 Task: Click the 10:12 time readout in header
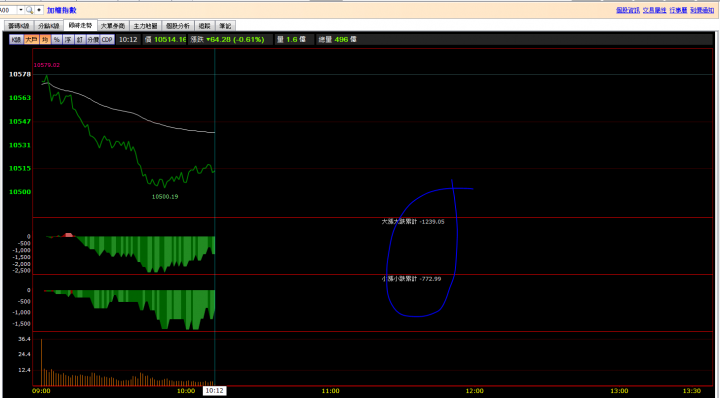[128, 40]
